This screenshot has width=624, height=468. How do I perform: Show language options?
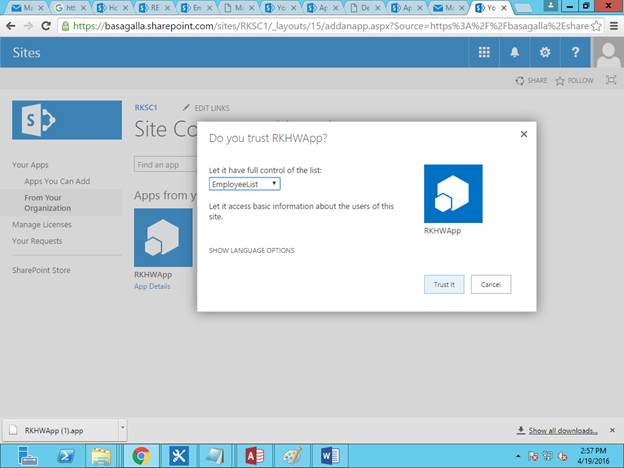coord(252,250)
